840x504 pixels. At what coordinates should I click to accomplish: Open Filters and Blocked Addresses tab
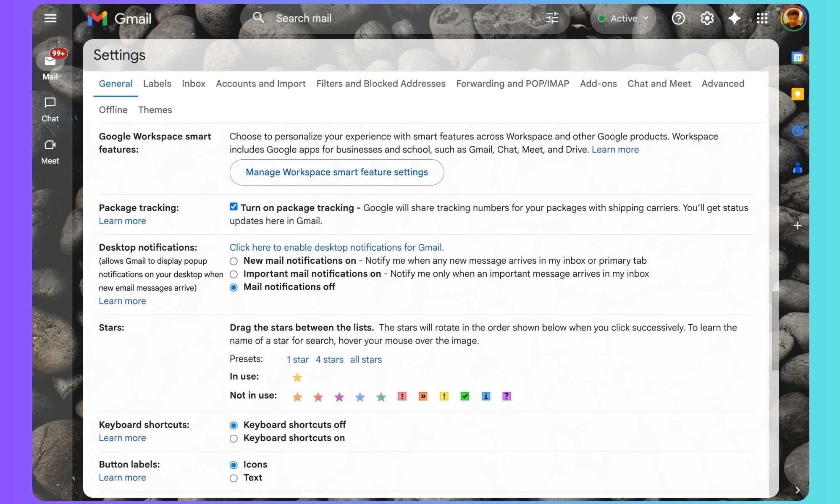[x=381, y=84]
